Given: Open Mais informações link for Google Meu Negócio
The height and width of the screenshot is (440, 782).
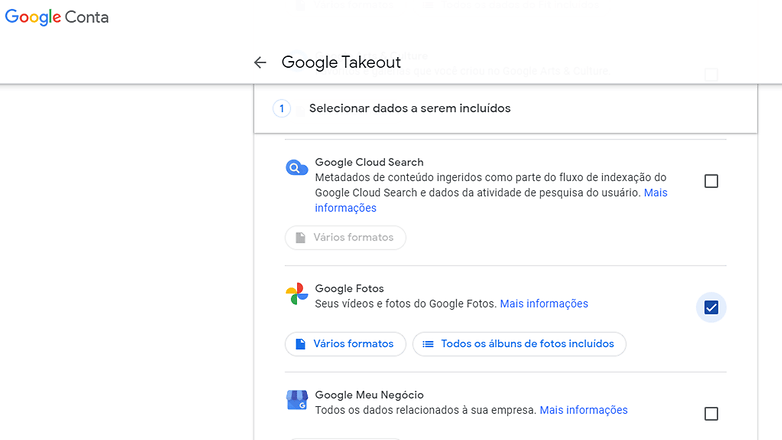Looking at the screenshot, I should (x=584, y=410).
